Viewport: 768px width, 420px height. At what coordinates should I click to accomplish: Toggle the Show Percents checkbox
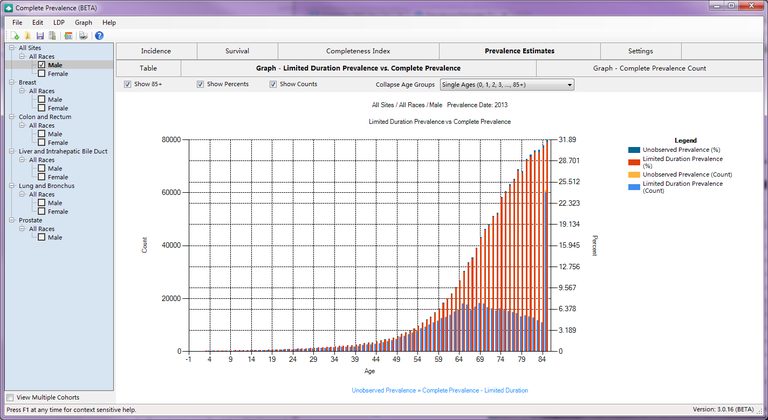200,84
